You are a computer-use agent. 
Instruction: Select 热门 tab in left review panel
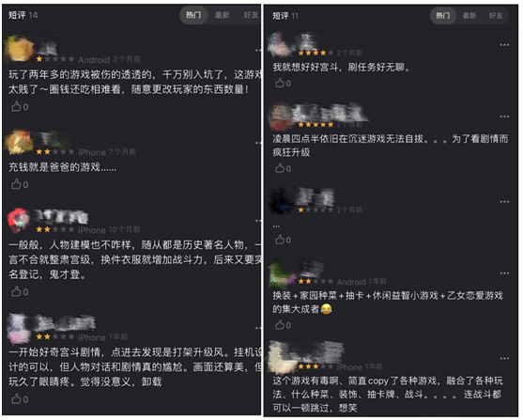[193, 15]
